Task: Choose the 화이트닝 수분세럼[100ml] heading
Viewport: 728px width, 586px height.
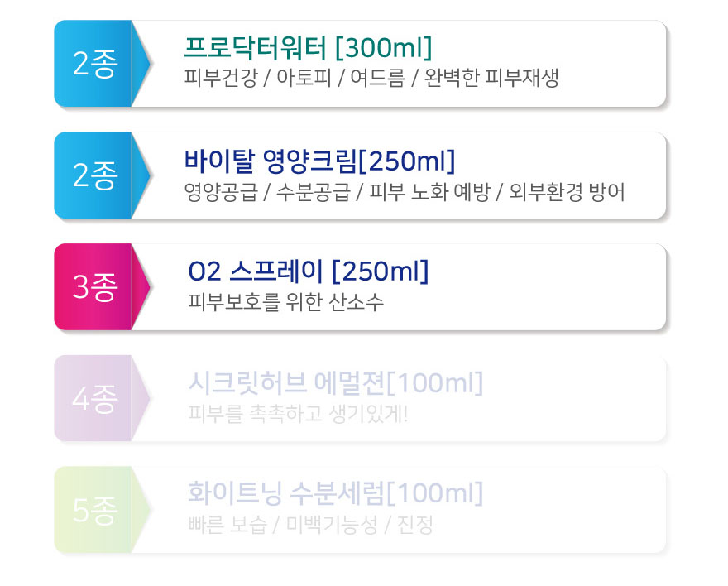Action: pyautogui.click(x=335, y=493)
